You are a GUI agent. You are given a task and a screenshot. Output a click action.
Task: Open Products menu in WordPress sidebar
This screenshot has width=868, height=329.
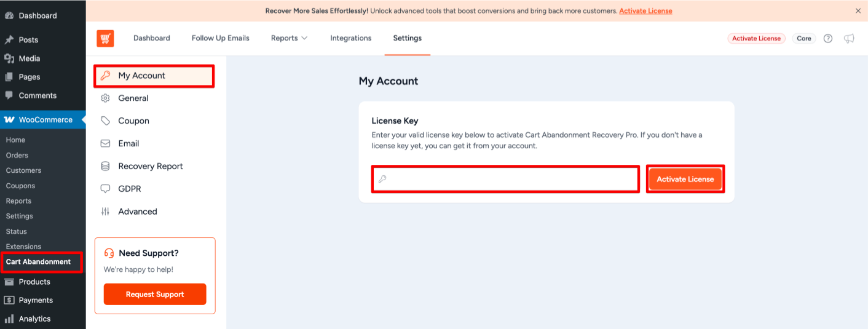(x=34, y=282)
